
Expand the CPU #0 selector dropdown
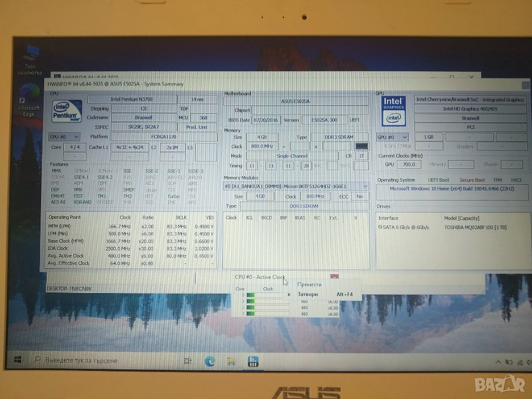64,137
